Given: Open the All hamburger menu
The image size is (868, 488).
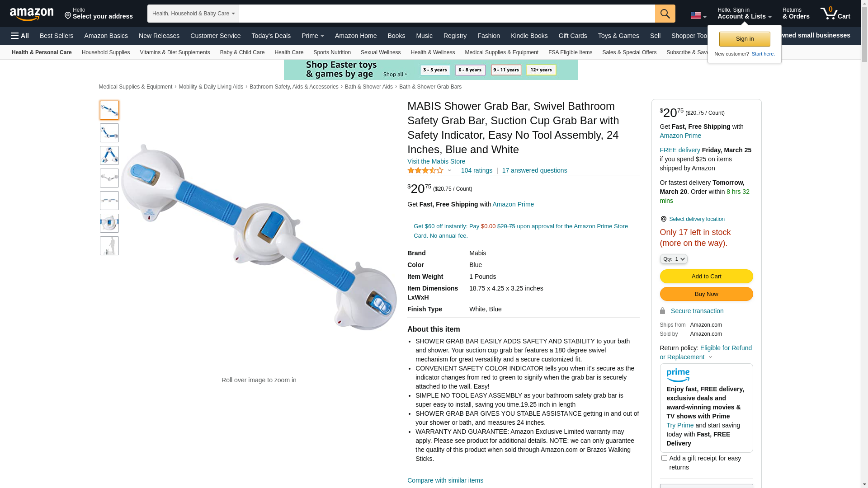Looking at the screenshot, I should pyautogui.click(x=20, y=36).
